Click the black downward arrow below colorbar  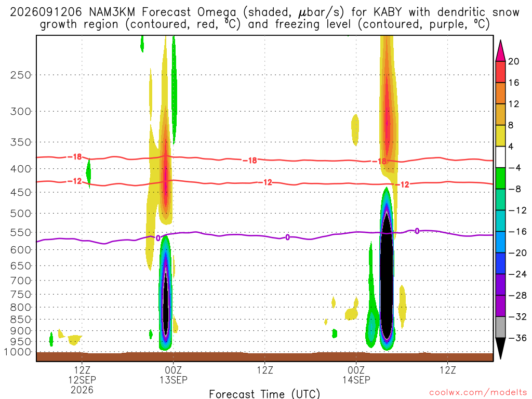coord(500,348)
